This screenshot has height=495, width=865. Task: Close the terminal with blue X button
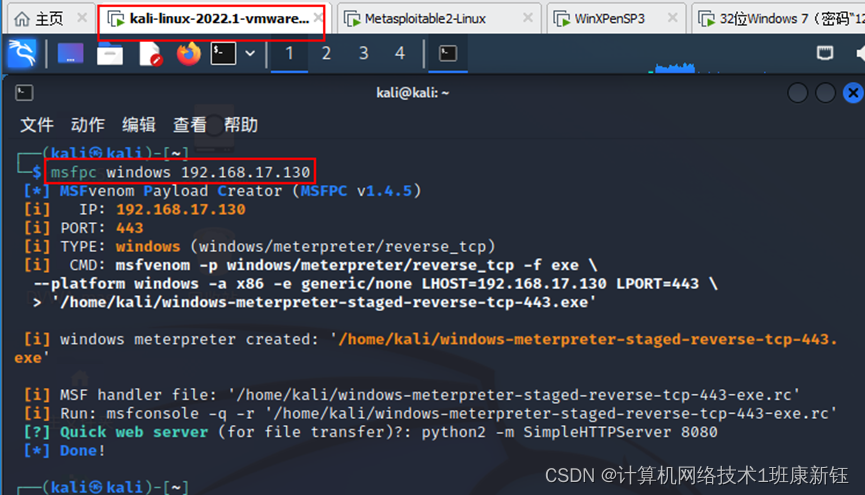[853, 93]
